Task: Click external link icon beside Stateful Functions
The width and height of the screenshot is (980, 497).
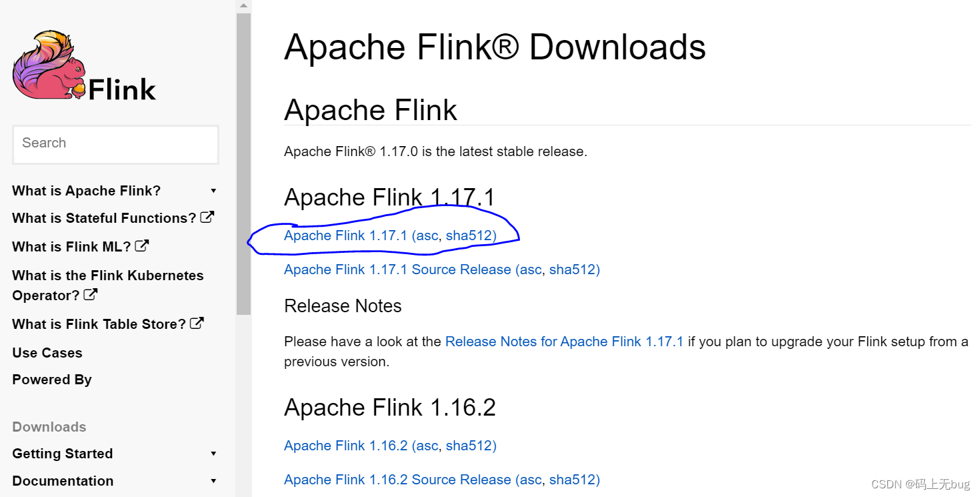Action: (207, 216)
